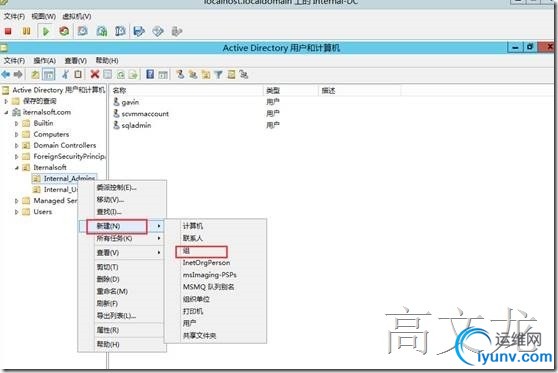Click the add to group icon after notebook

pyautogui.click(x=244, y=74)
